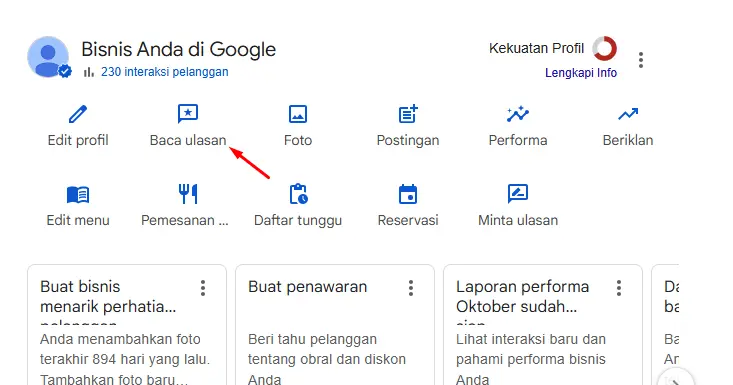Select the Baca ulasan label
Image resolution: width=733 pixels, height=385 pixels.
[188, 140]
